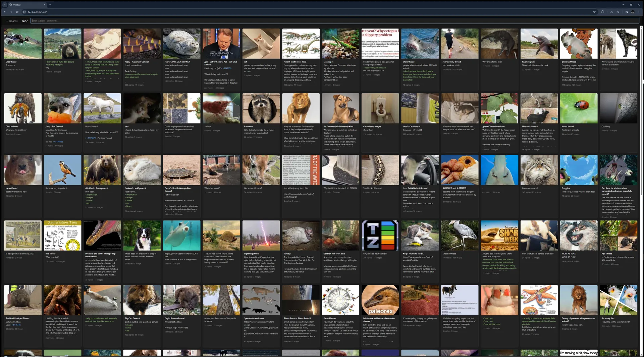Open the Passeriformes thread thumbnail
This screenshot has width=644, height=357.
click(340, 300)
